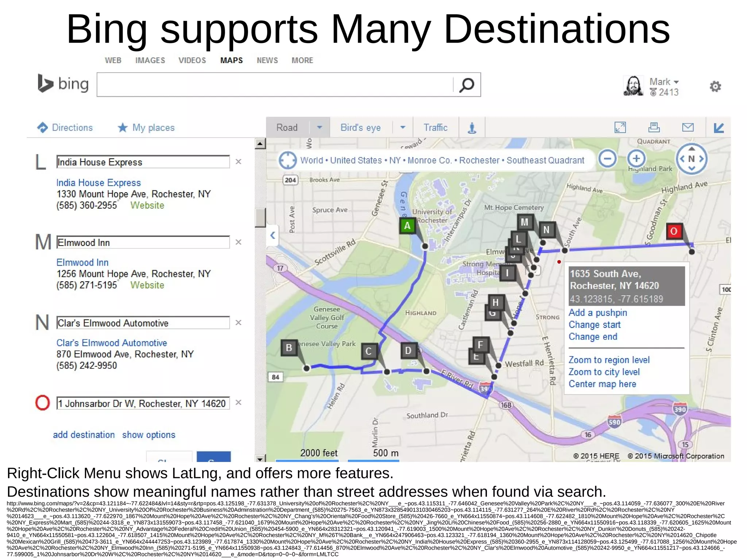This screenshot has width=747, height=560.
Task: Edit the Clar's Elmwood Automotive field
Action: [143, 323]
